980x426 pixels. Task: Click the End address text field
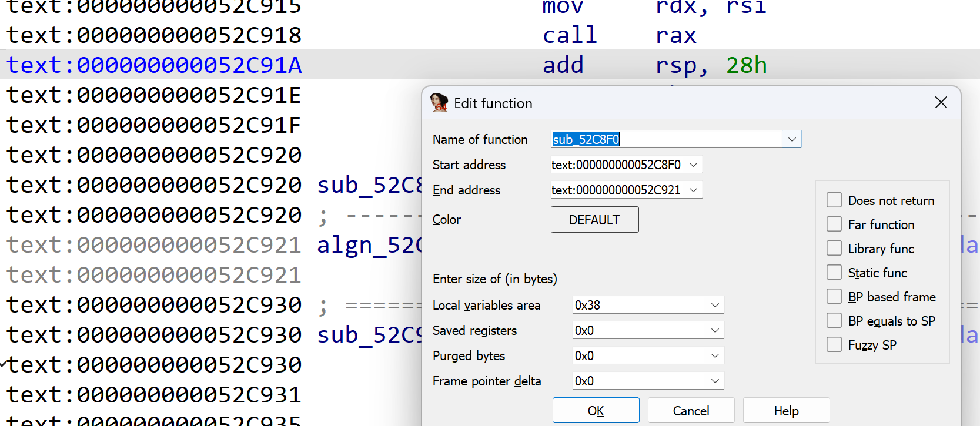[x=617, y=190]
